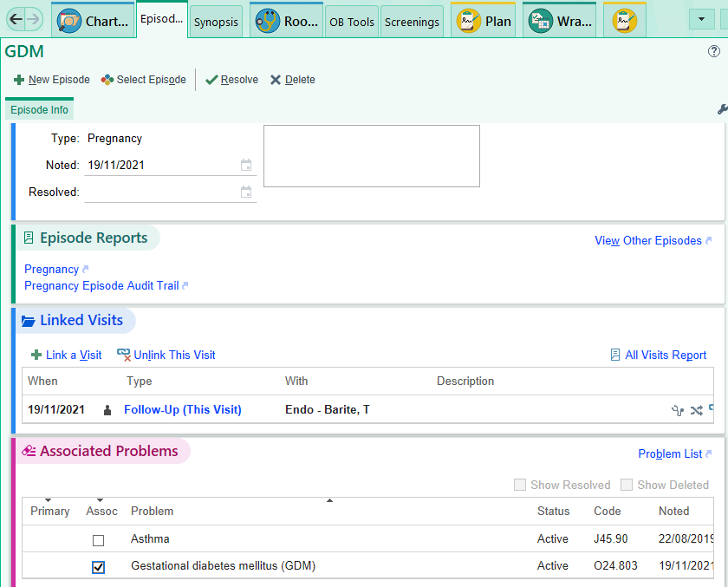Go forward with the right arrow

(x=33, y=19)
